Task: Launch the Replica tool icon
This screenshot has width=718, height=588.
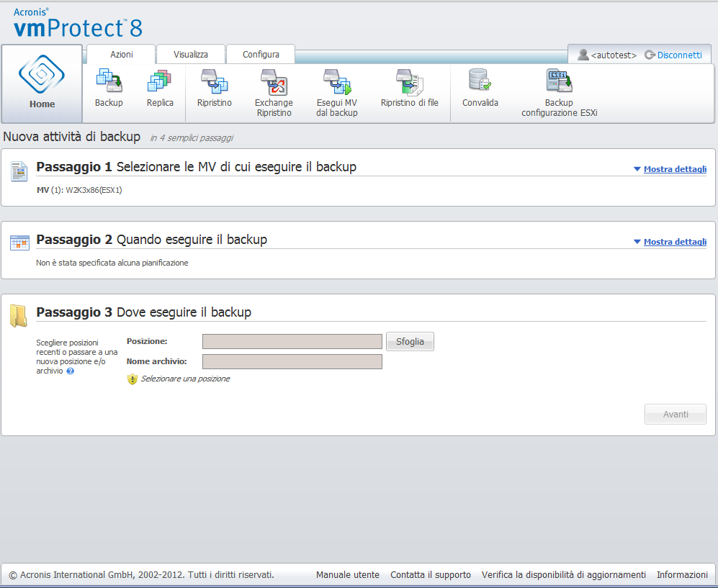Action: (x=160, y=81)
